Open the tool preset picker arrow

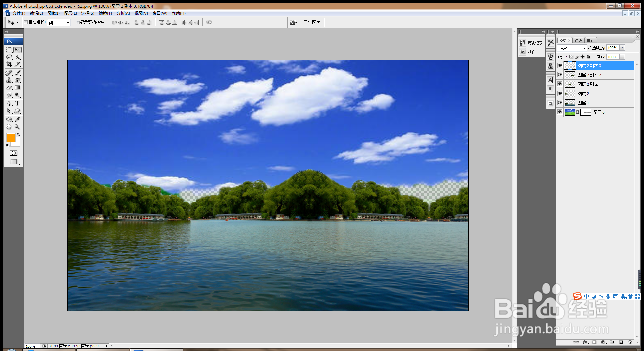18,23
